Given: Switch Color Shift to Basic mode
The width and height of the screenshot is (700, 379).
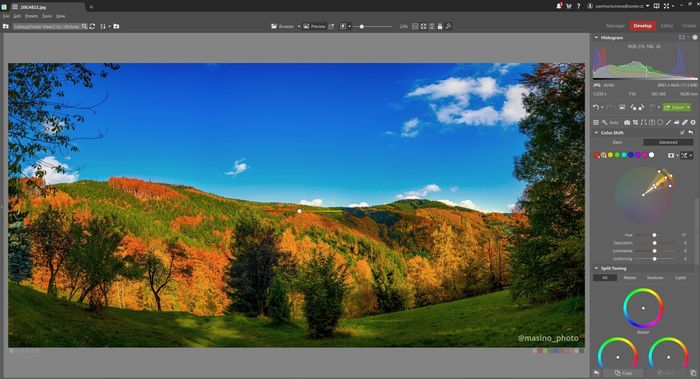Looking at the screenshot, I should [x=617, y=142].
